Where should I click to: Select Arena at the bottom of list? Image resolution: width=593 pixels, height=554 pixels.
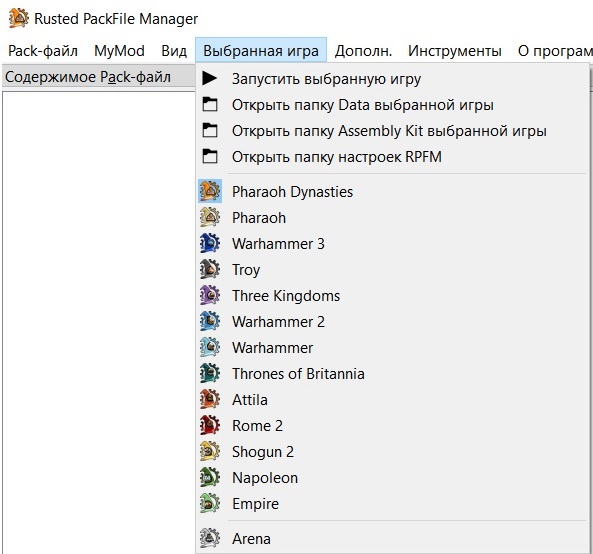pos(393,538)
